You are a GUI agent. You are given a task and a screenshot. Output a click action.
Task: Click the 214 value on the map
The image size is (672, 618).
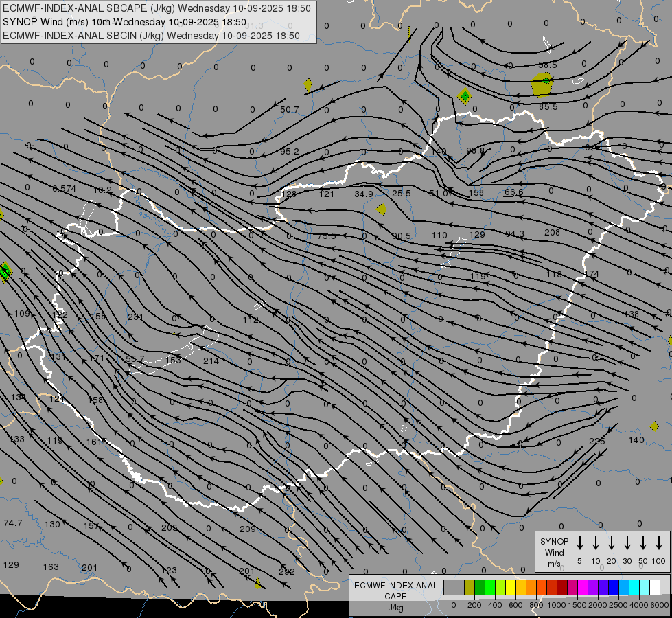[211, 360]
